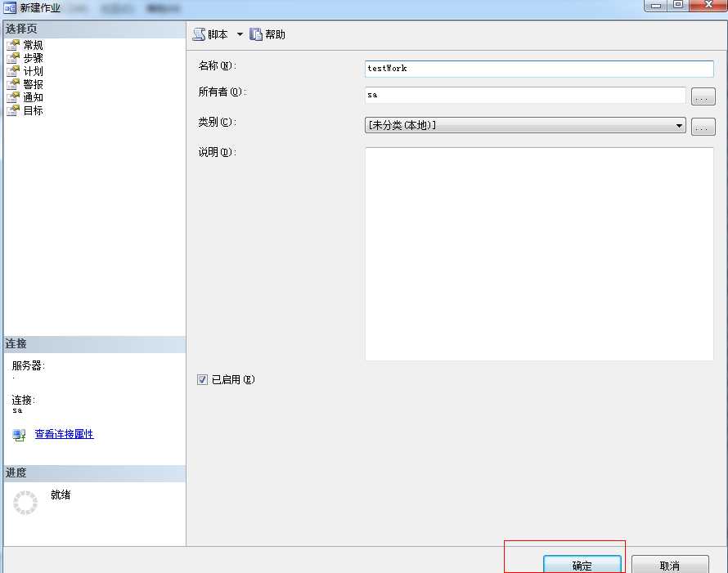728x573 pixels.
Task: Open the 计划 page
Action: click(33, 71)
